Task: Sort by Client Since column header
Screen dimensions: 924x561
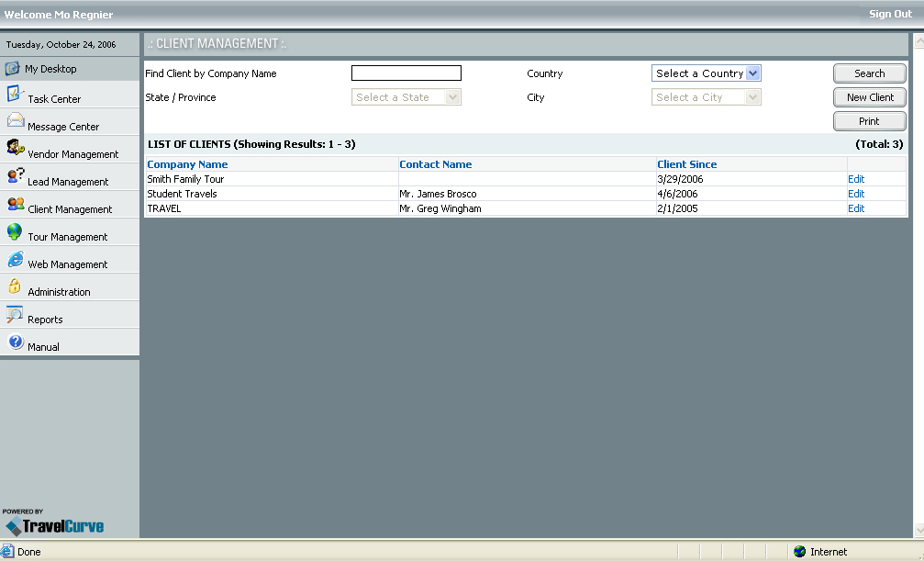Action: coord(686,164)
